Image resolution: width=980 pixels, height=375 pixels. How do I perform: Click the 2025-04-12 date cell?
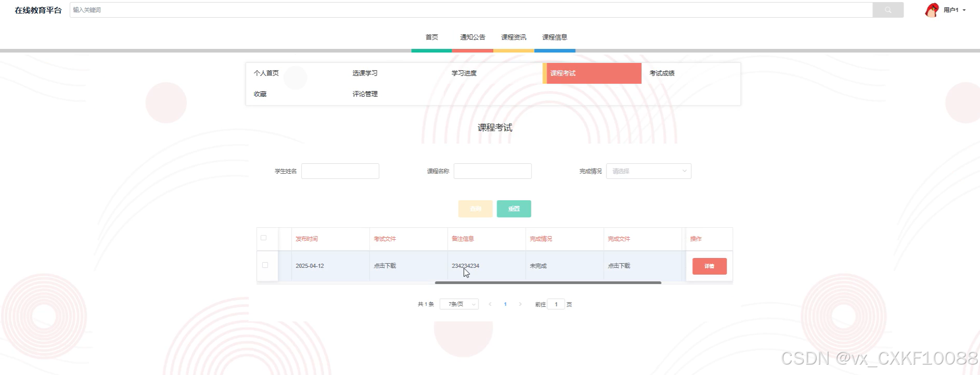tap(310, 266)
